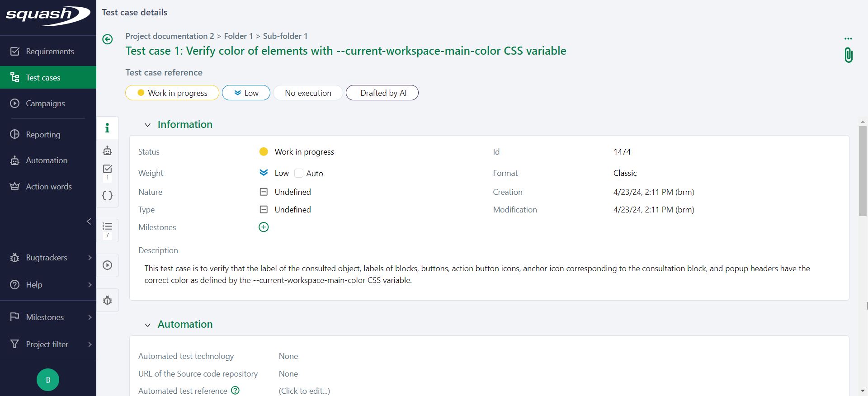
Task: Open the Work in progress status capsule
Action: [x=172, y=93]
